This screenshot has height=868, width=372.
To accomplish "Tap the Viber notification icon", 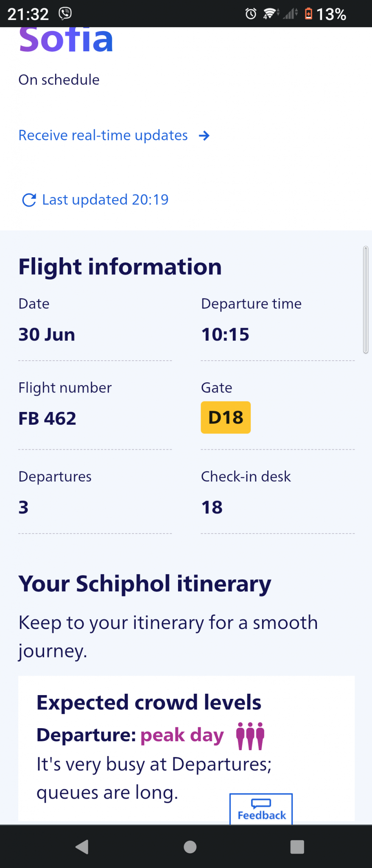I will pos(65,14).
